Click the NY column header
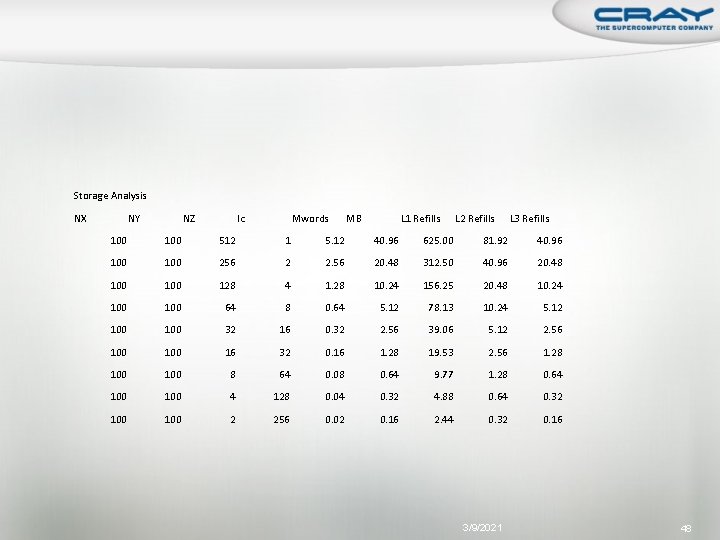The width and height of the screenshot is (720, 540). (x=134, y=219)
